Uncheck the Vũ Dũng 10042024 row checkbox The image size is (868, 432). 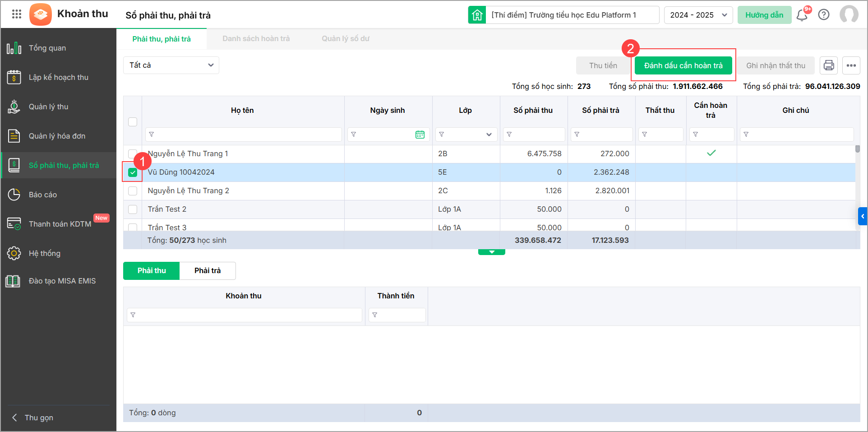coord(133,172)
